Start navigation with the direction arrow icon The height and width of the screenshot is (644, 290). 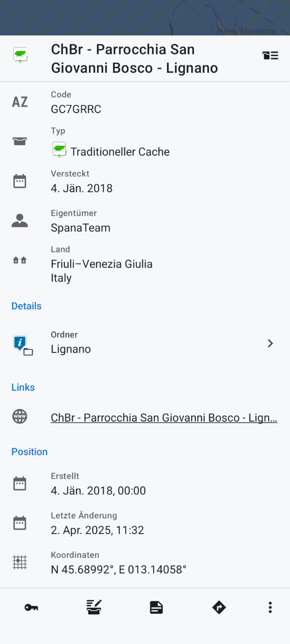click(219, 607)
